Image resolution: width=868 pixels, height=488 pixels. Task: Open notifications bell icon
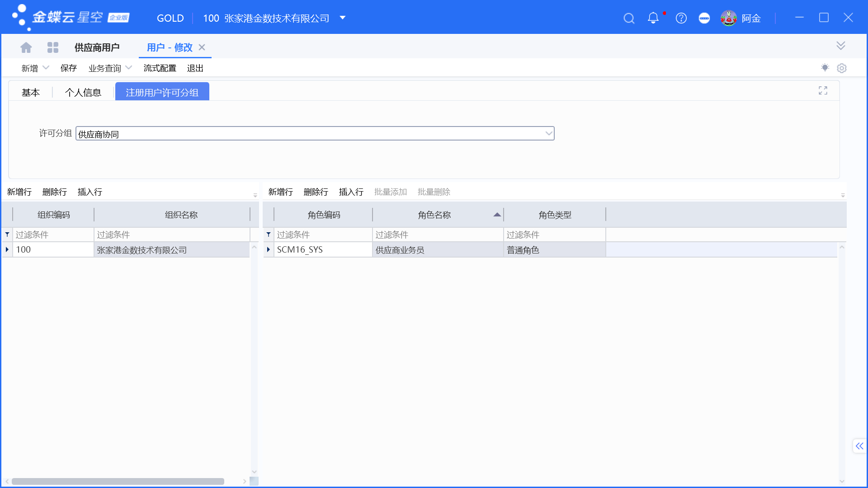[653, 18]
